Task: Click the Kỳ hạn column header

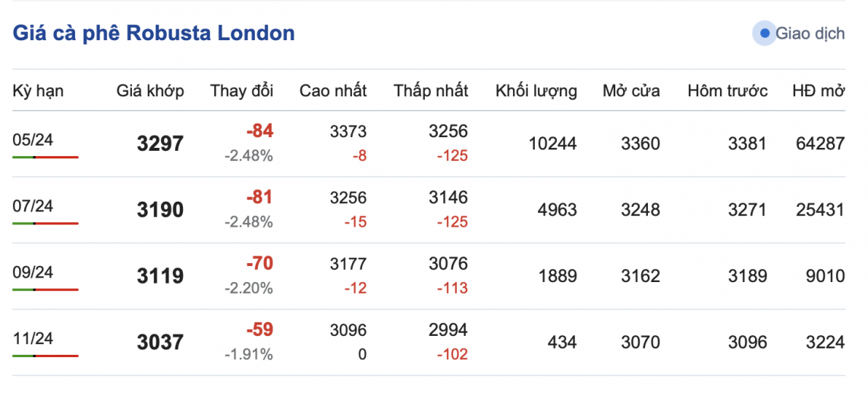Action: [x=38, y=91]
